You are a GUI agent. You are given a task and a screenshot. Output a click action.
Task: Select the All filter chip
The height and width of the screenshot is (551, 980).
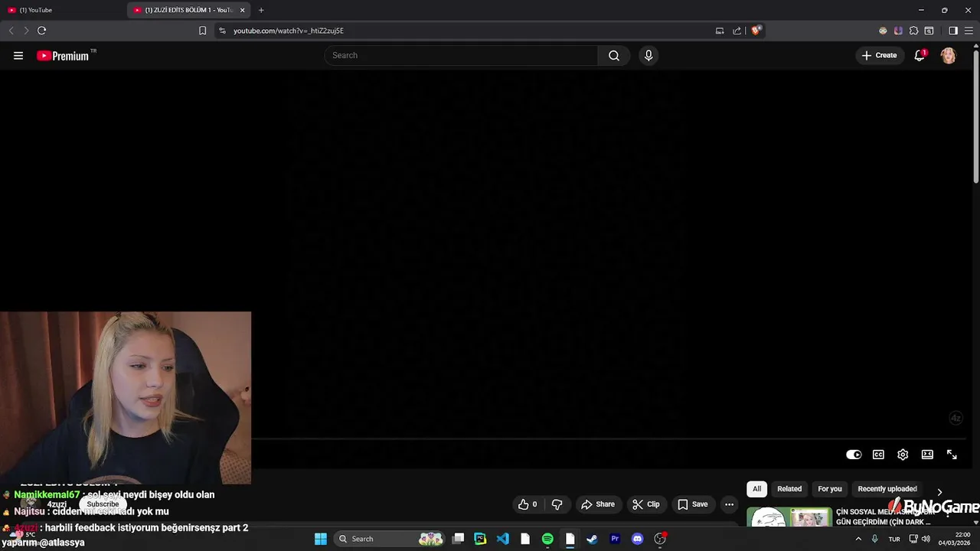click(756, 489)
